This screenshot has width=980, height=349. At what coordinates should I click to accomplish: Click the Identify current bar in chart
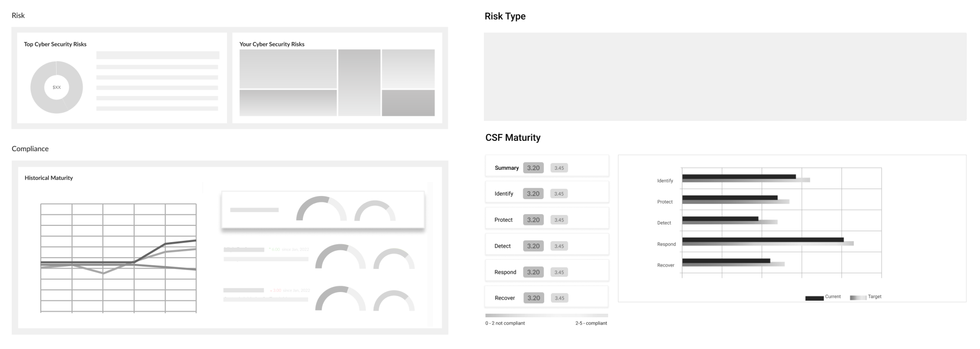pos(739,177)
